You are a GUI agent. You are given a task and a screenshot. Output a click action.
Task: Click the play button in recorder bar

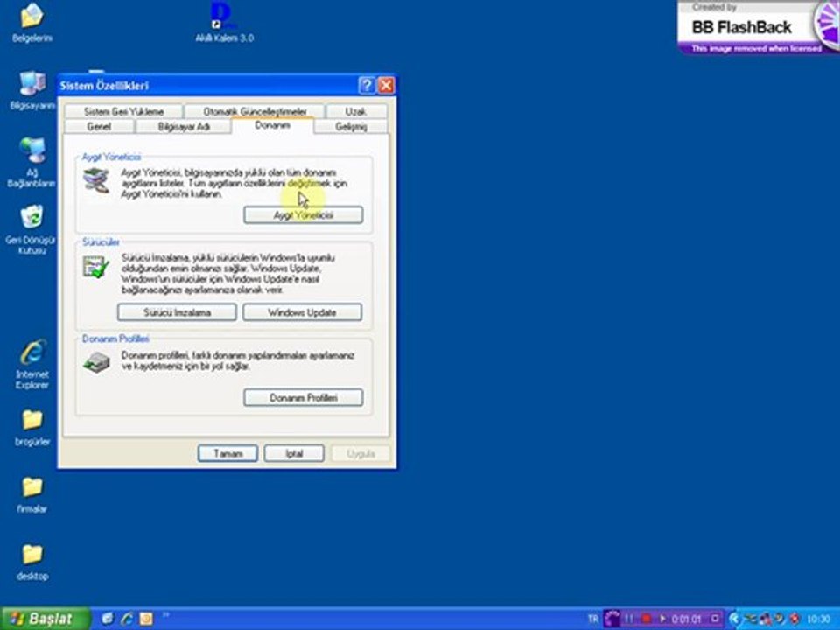click(662, 619)
